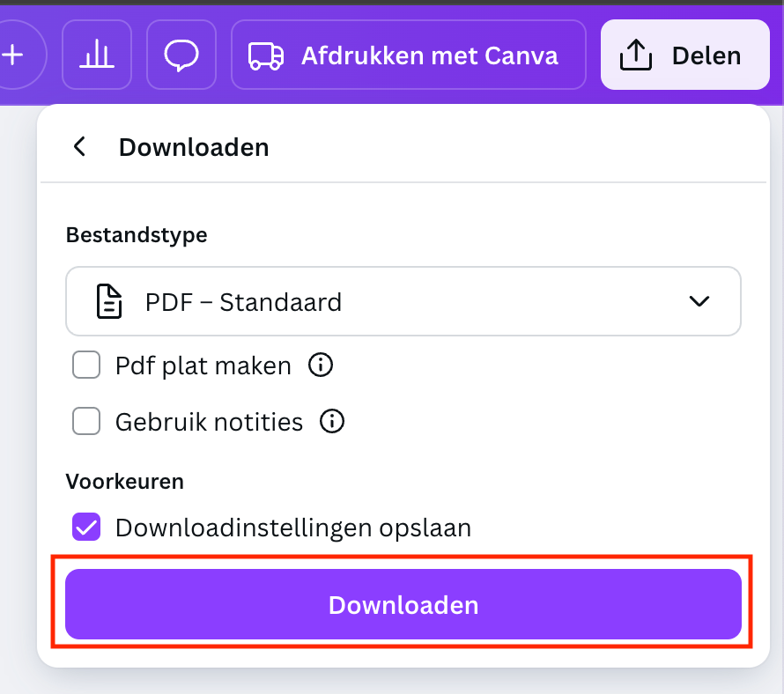
Task: Expand the file type chevron arrow
Action: [x=699, y=301]
